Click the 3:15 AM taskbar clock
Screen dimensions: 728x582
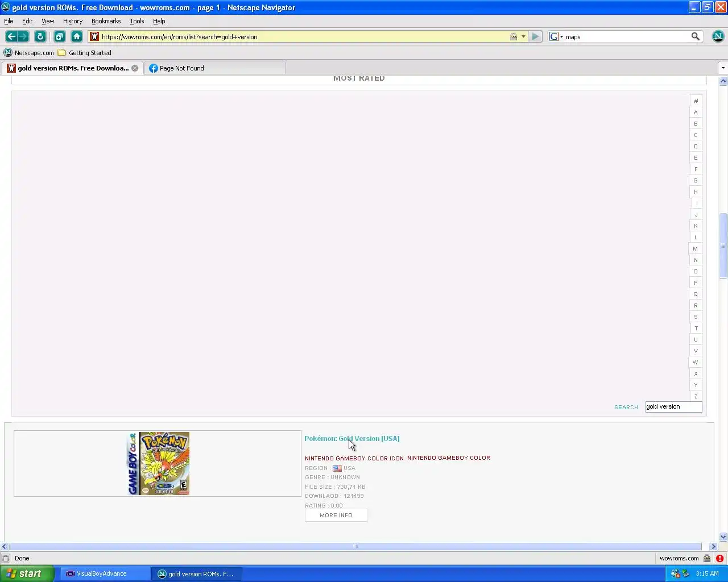707,573
